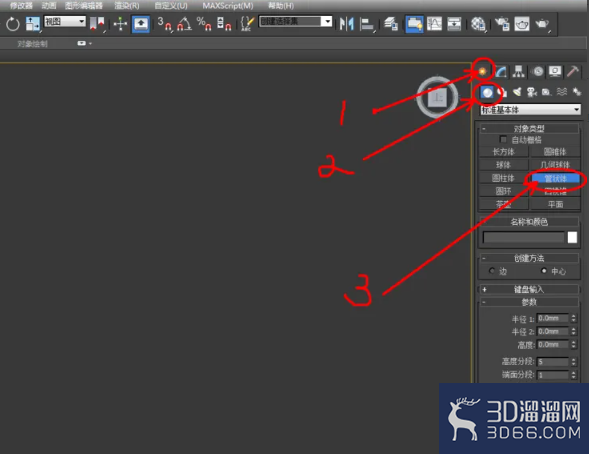Select the Rotate tool in main toolbar
Viewport: 589px width, 454px height.
coord(12,24)
